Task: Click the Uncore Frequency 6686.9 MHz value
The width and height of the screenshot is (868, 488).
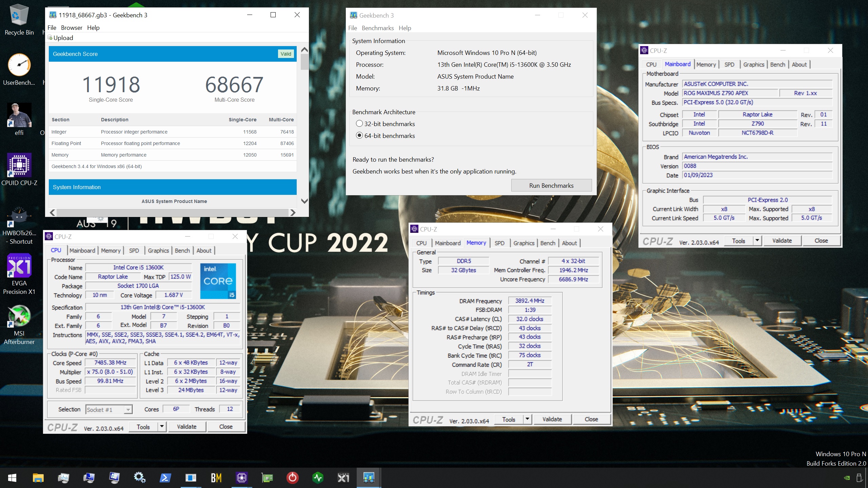Action: pos(573,280)
